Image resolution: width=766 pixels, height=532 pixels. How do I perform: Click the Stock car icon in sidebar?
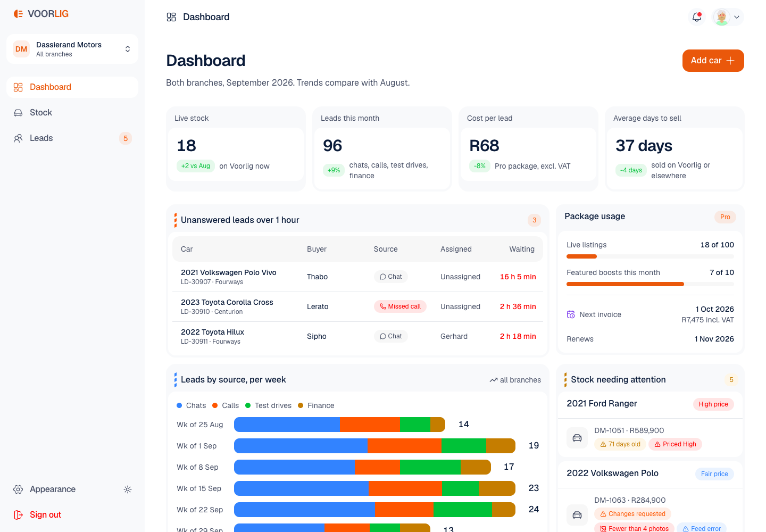(x=18, y=113)
